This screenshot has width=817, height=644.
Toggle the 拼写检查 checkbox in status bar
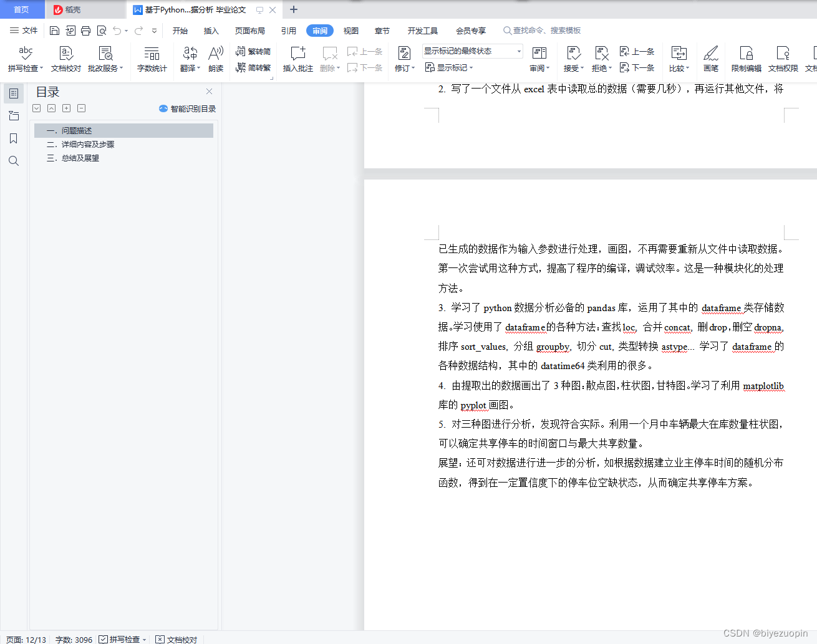click(105, 640)
